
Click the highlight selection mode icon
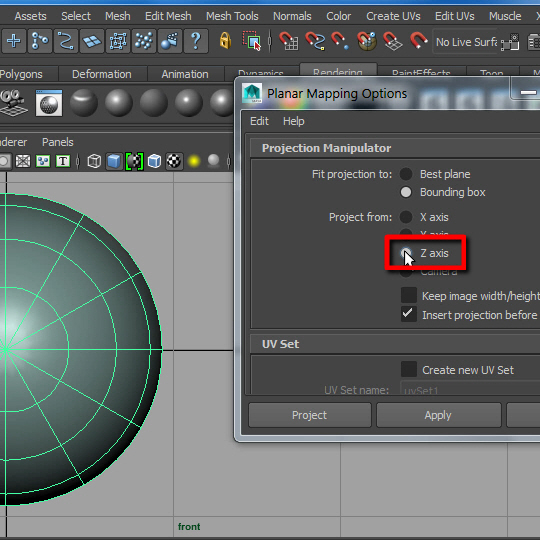(252, 41)
